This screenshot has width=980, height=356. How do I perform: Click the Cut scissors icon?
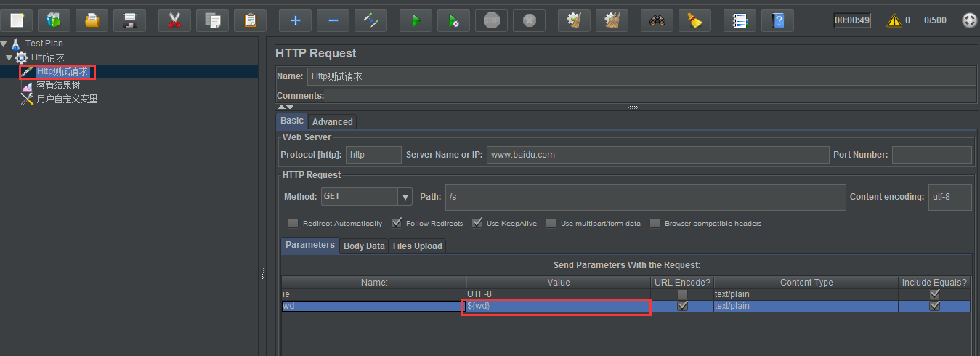tap(174, 20)
